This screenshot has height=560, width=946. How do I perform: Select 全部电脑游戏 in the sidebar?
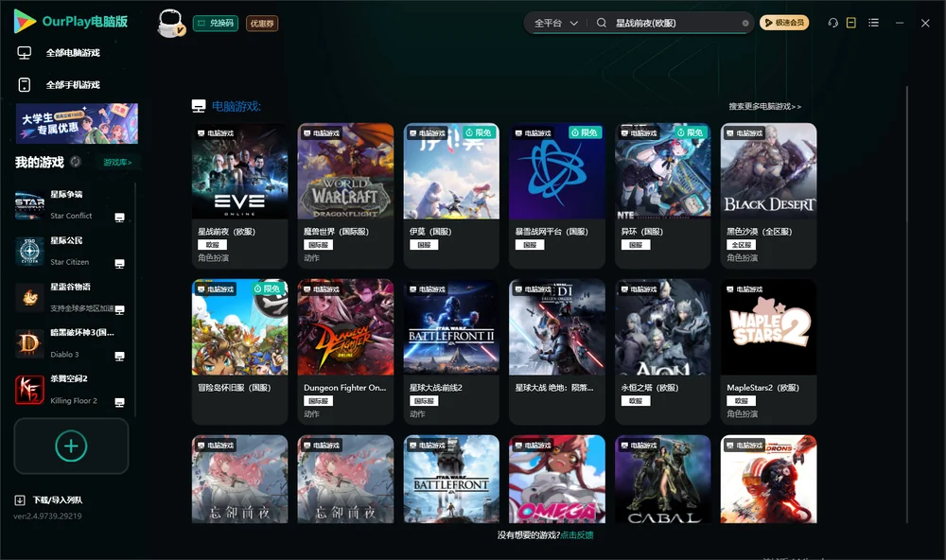point(73,53)
